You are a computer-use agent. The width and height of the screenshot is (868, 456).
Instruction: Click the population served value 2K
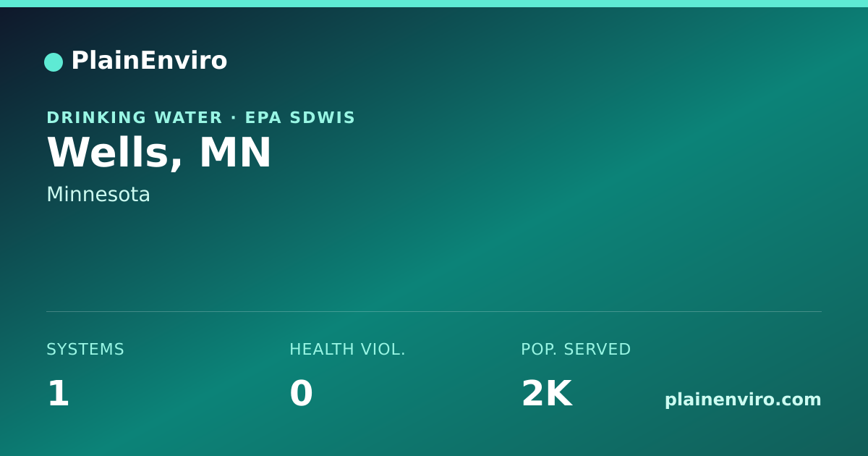pos(547,394)
